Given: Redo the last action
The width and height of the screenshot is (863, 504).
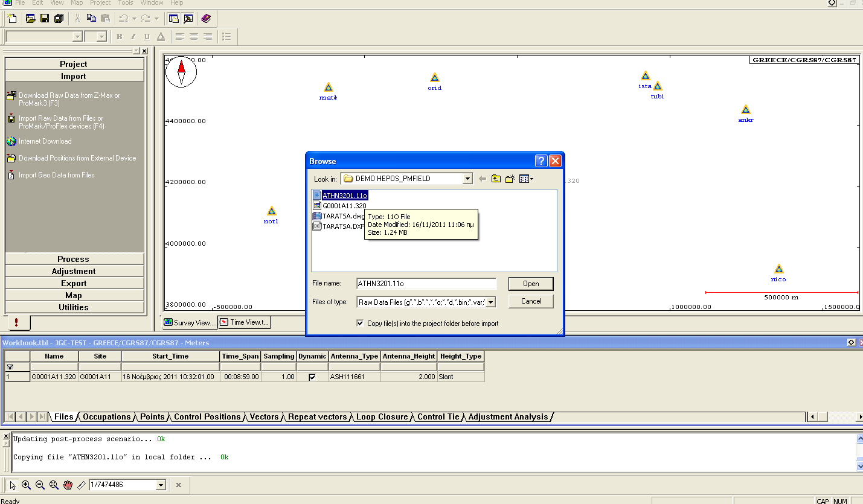Looking at the screenshot, I should tap(146, 19).
